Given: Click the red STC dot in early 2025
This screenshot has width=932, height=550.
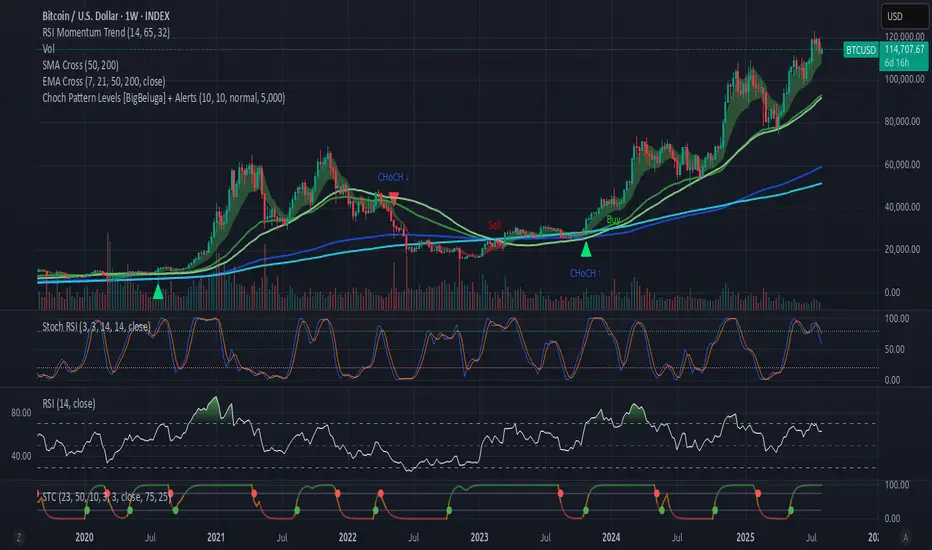Looking at the screenshot, I should [x=758, y=494].
